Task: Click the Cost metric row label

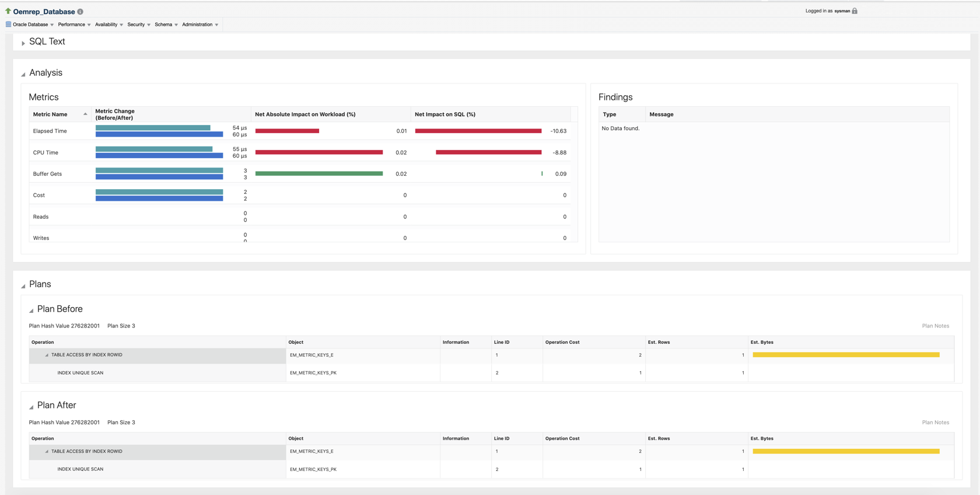Action: point(38,195)
